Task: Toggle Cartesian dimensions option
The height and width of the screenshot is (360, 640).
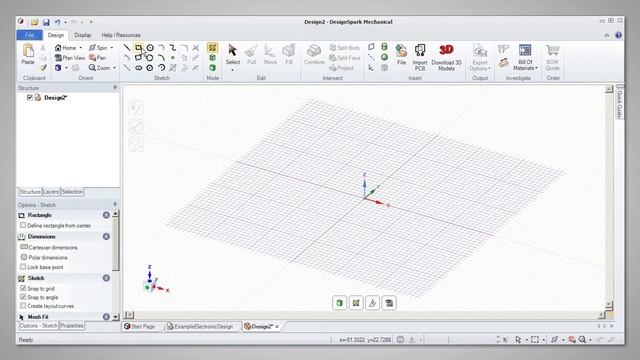Action: pyautogui.click(x=24, y=247)
